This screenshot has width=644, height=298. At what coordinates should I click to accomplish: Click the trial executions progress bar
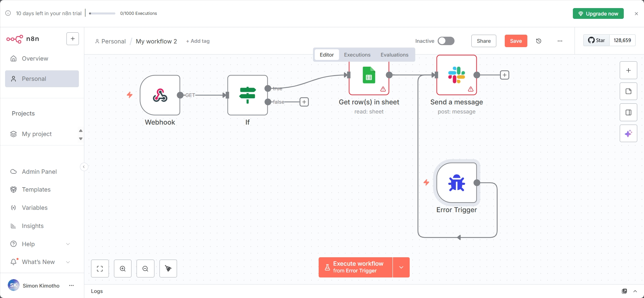pyautogui.click(x=102, y=13)
